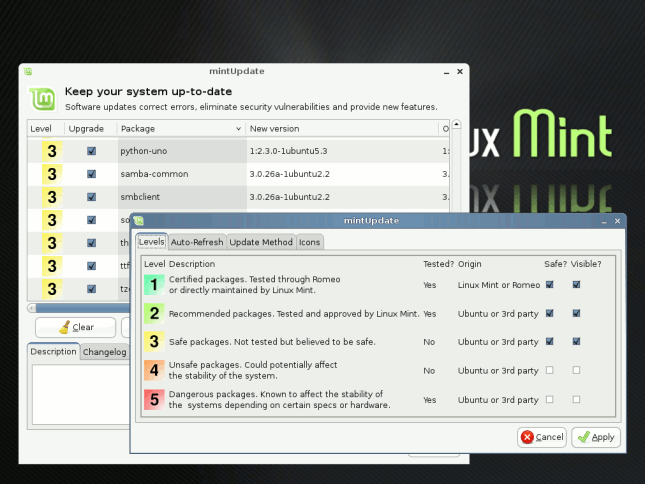Click the Clear button

(76, 327)
